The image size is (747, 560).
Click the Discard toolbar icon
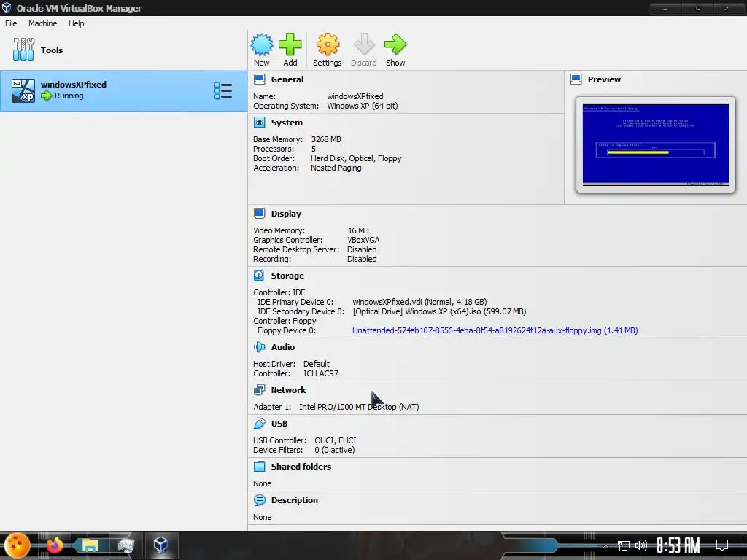pos(364,44)
